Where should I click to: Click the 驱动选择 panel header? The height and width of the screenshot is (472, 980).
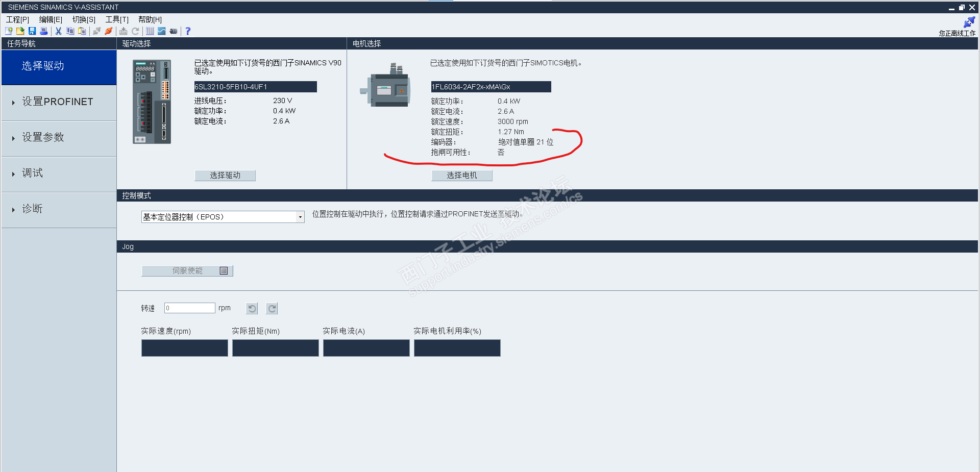tap(232, 43)
